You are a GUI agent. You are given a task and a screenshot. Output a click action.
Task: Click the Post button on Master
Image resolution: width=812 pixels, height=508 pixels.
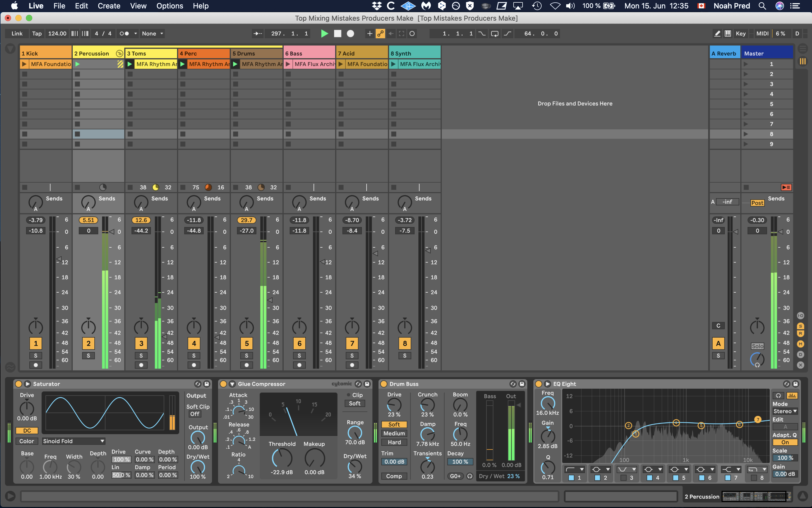point(757,203)
